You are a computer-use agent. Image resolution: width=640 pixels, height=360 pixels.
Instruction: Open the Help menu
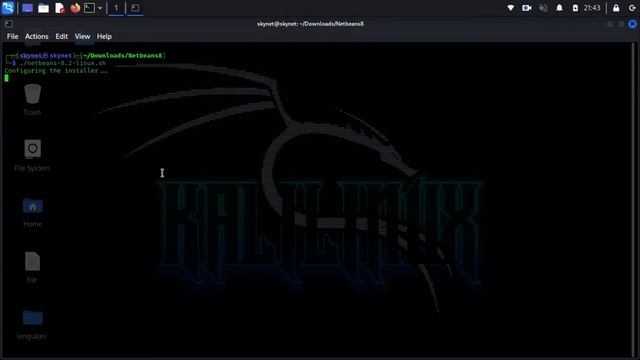pos(104,36)
